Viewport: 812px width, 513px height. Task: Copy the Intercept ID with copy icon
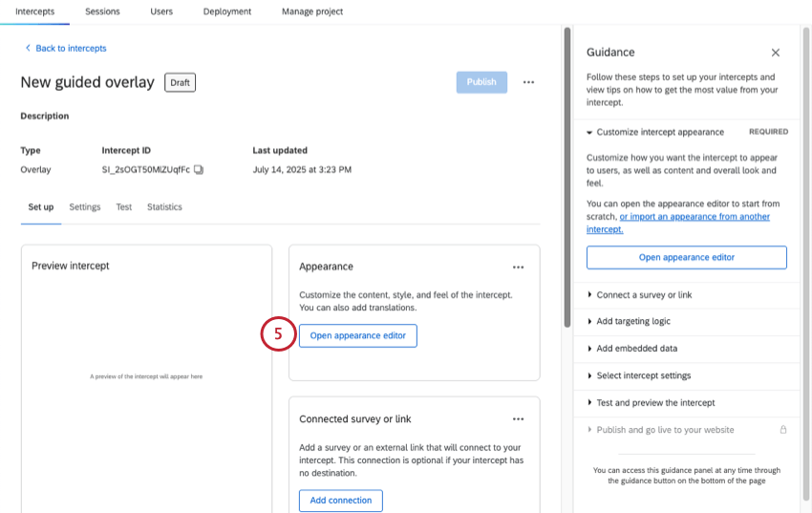tap(199, 170)
